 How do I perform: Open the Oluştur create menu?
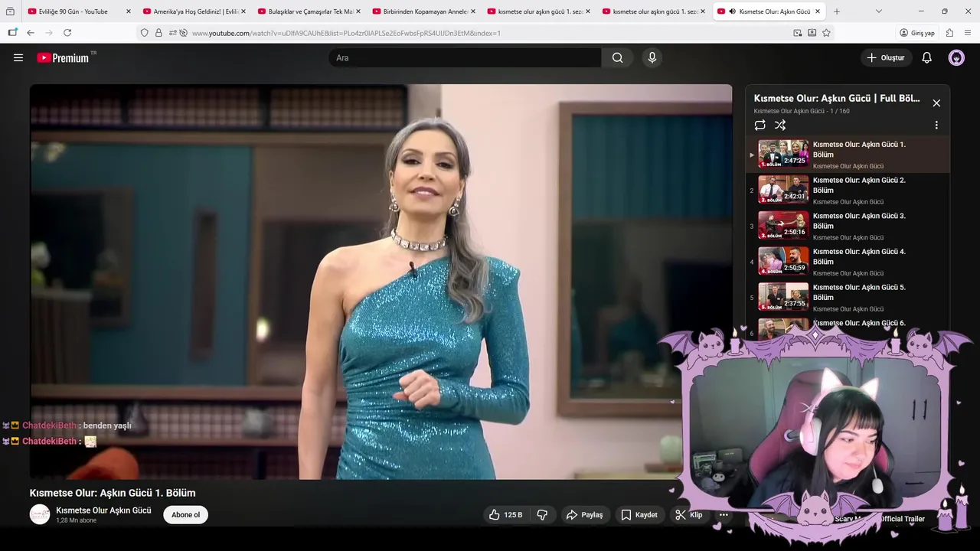[886, 57]
